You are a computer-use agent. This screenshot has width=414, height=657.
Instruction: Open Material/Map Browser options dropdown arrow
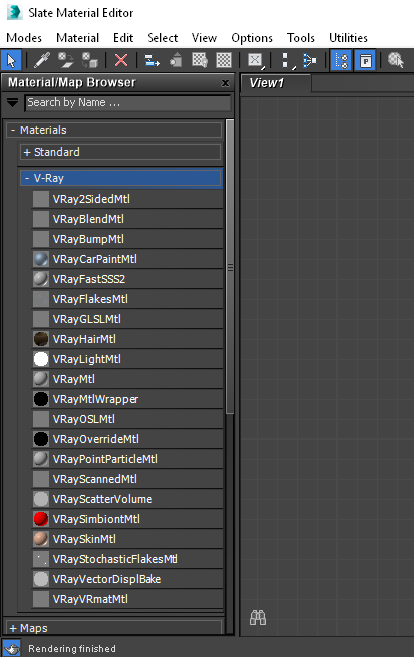coord(13,103)
